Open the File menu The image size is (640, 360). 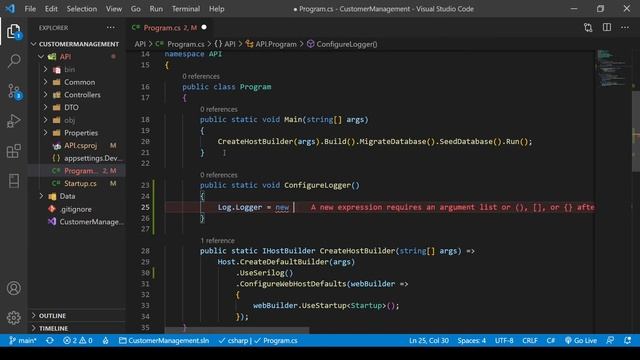click(x=30, y=9)
